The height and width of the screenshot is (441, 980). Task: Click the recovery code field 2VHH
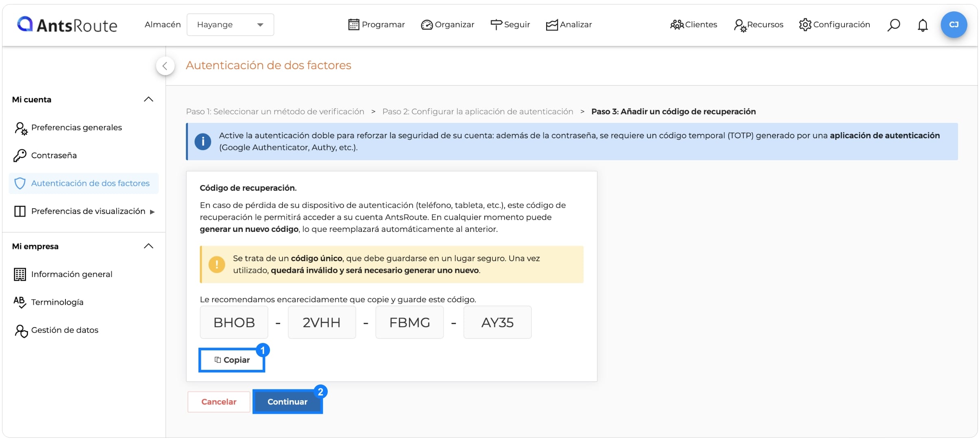tap(322, 322)
